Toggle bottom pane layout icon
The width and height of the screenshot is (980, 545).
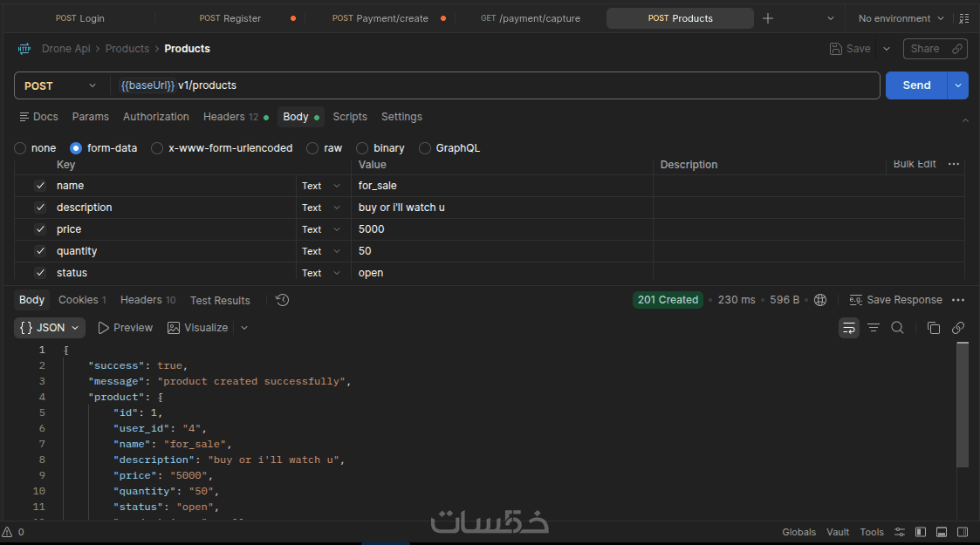[942, 532]
